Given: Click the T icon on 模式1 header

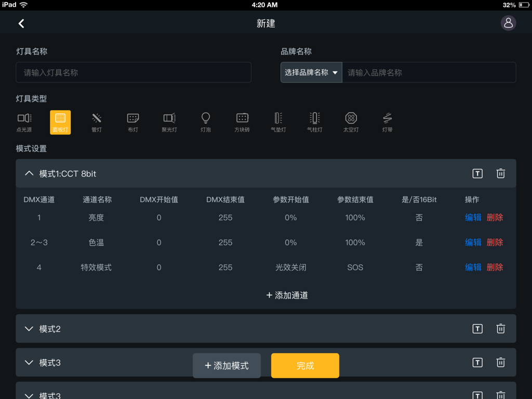Looking at the screenshot, I should 477,174.
